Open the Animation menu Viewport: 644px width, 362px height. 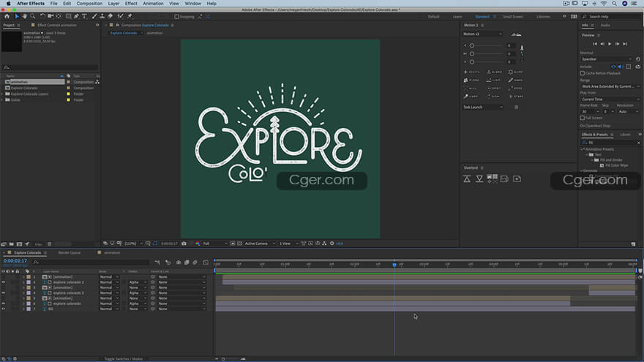pyautogui.click(x=153, y=3)
